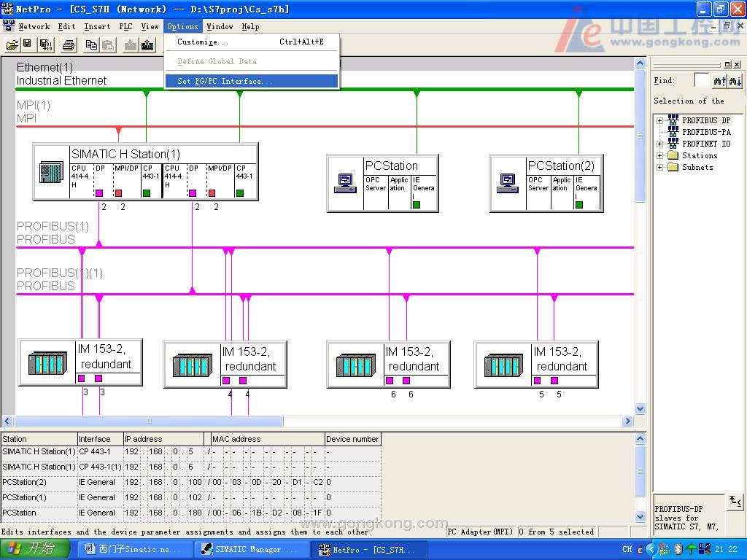The height and width of the screenshot is (560, 747).
Task: Select the first IM 153-2 module icon
Action: pos(47,363)
